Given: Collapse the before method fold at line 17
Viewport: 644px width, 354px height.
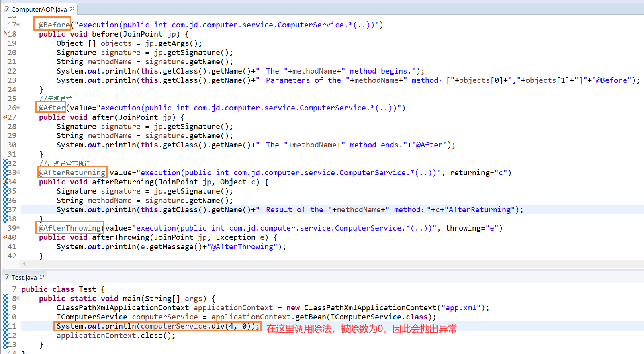Looking at the screenshot, I should pyautogui.click(x=18, y=25).
